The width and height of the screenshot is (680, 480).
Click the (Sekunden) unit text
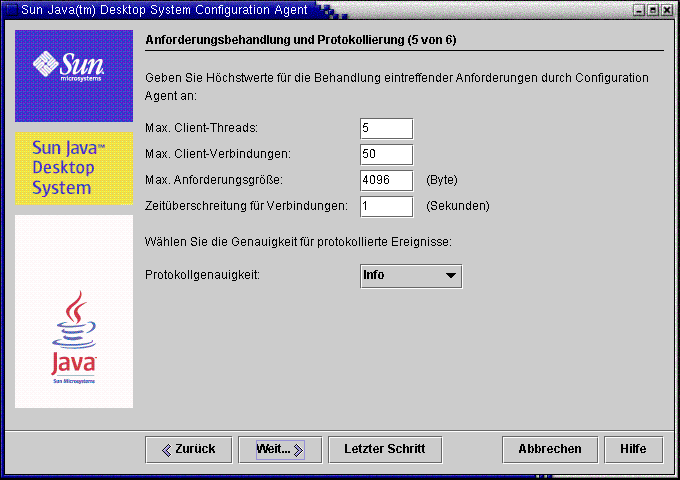tap(458, 206)
